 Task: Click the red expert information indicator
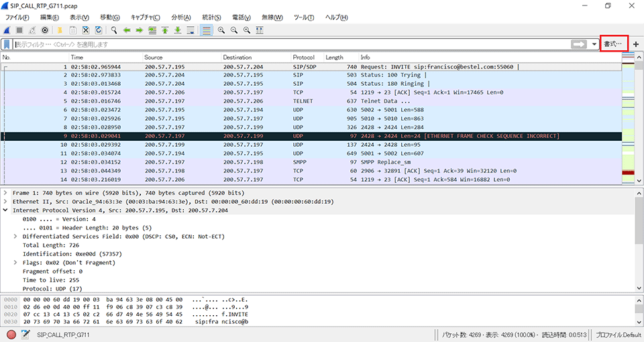click(11, 335)
